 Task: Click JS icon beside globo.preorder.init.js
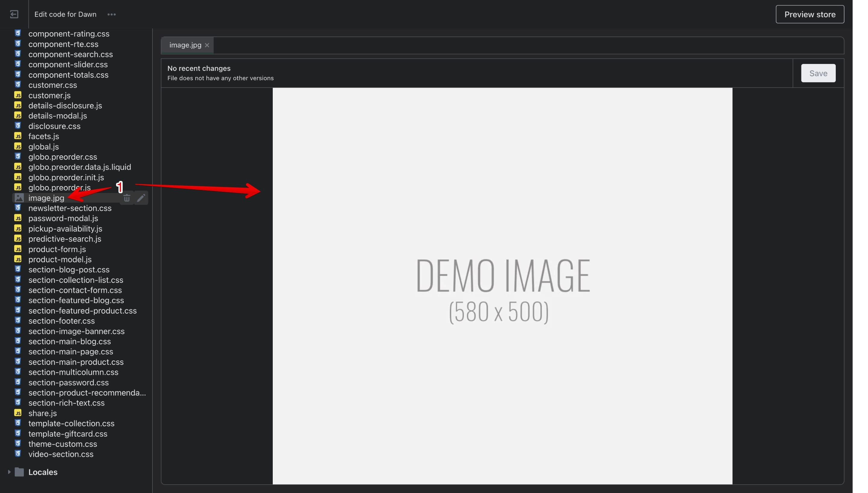point(18,177)
